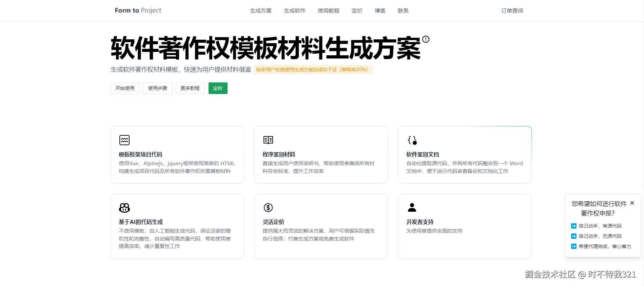
Task: Click the popup question 您希望如何进行软件著作权申报?
Action: [599, 208]
